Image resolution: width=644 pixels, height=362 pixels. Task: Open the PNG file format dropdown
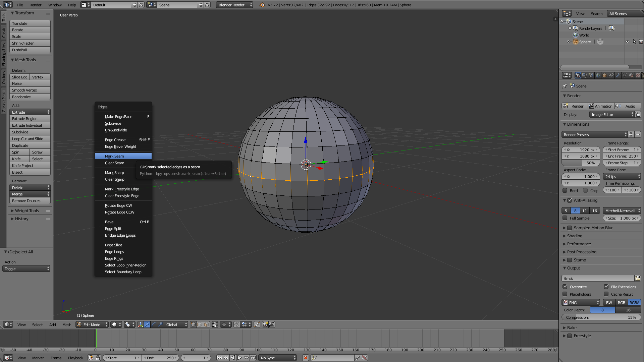(581, 302)
